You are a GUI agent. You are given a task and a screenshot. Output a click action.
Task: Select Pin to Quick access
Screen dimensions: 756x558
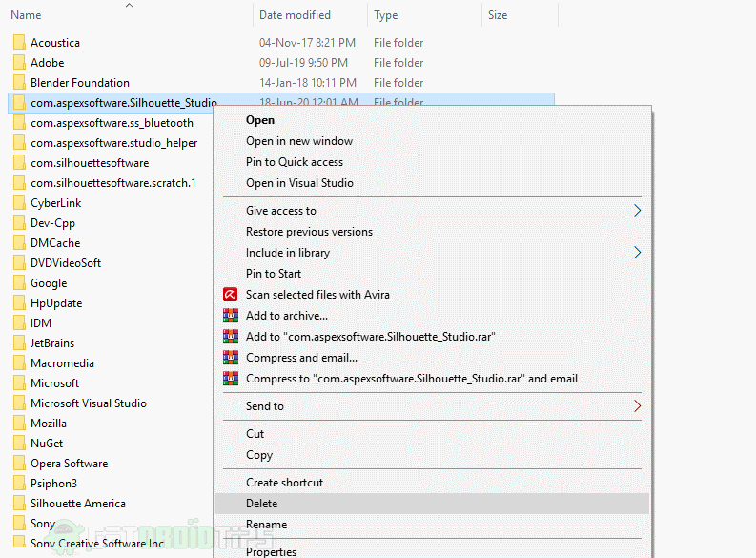295,162
